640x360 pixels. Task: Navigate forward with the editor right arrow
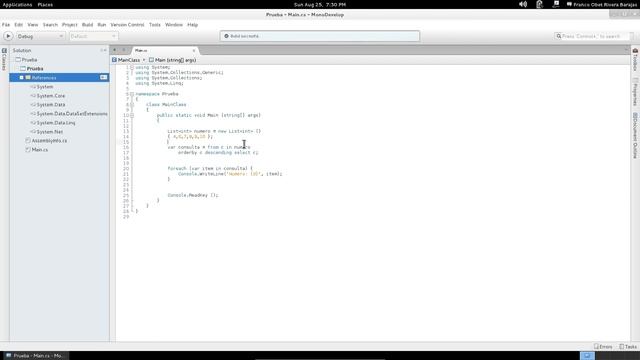(x=124, y=50)
